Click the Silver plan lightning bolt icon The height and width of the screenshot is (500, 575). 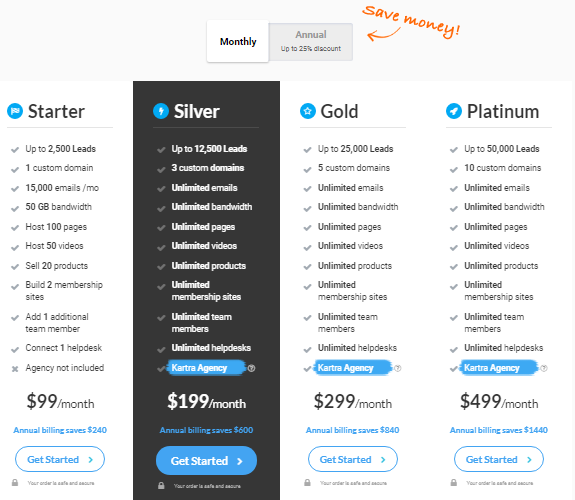161,111
